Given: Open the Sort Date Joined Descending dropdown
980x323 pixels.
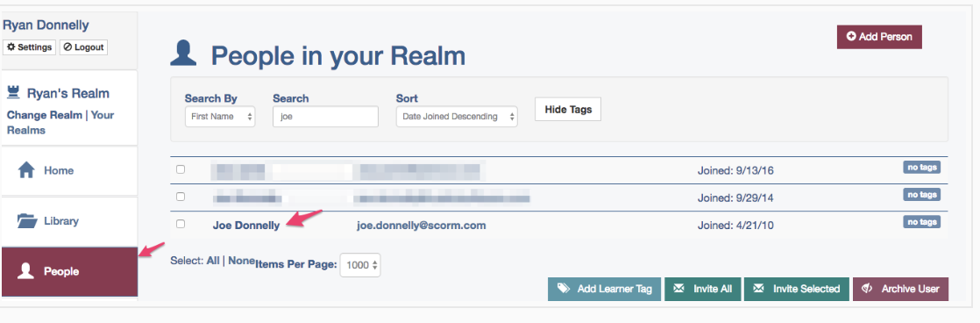Looking at the screenshot, I should click(x=457, y=117).
